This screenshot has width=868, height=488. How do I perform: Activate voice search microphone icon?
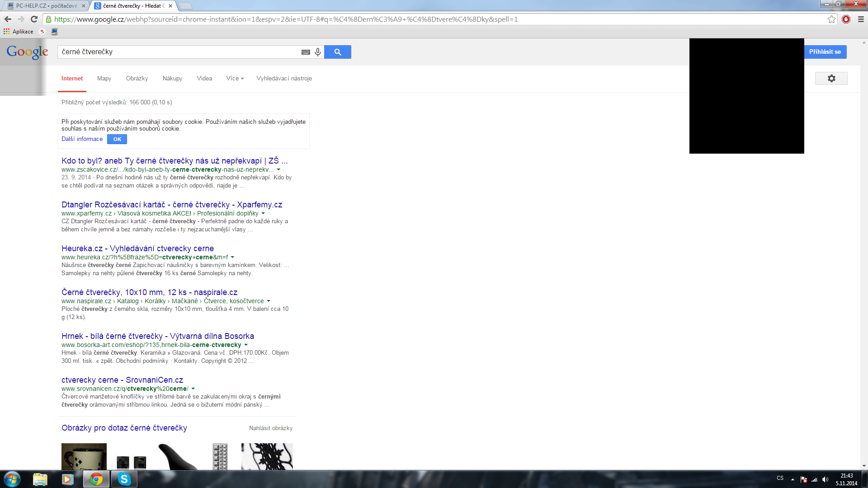coord(318,52)
